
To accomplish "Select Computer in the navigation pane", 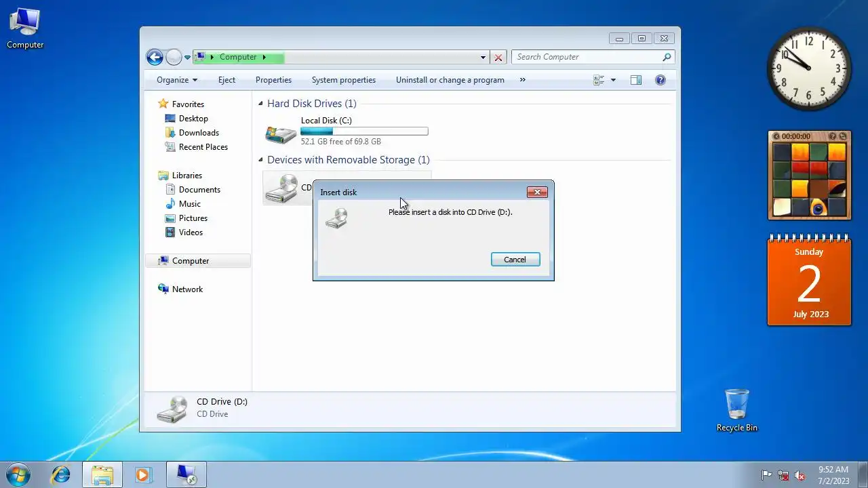I will 190,261.
